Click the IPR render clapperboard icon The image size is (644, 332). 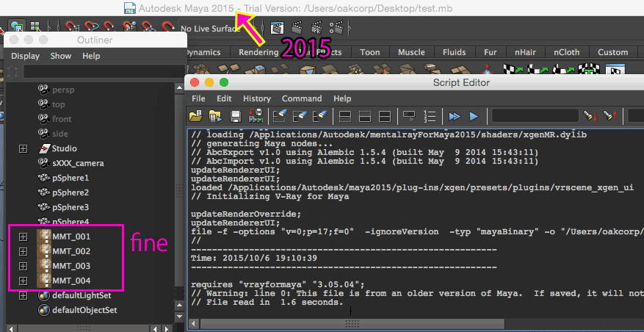point(317,28)
